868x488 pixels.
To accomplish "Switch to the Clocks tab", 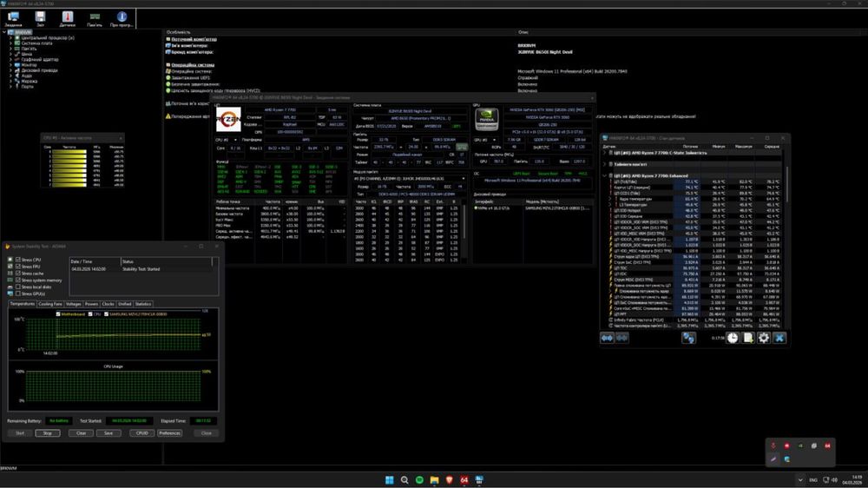I will (108, 304).
